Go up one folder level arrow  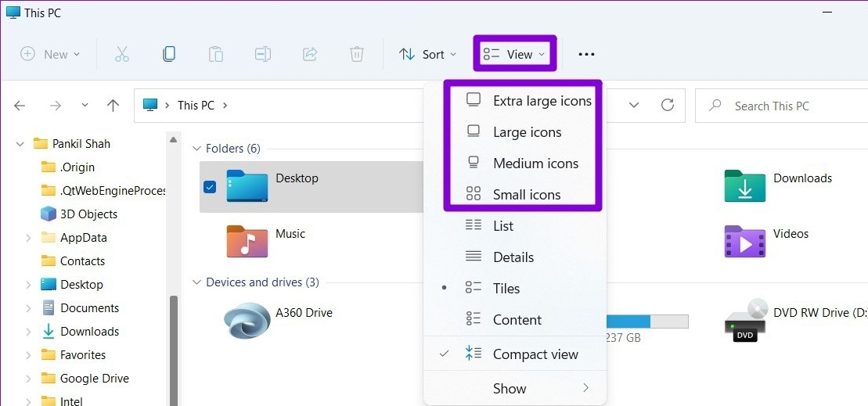point(113,106)
